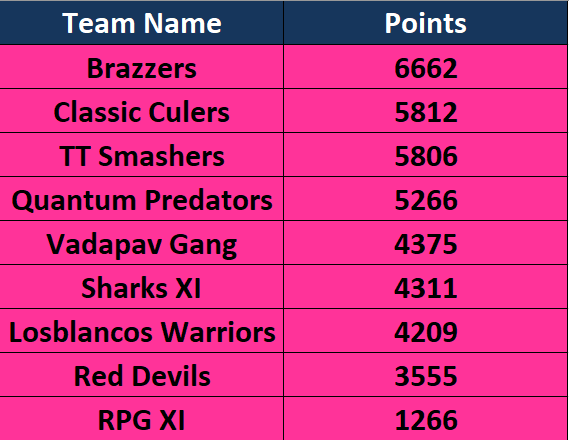The image size is (569, 440).
Task: Select the cell showing 6662 points
Action: (x=425, y=67)
